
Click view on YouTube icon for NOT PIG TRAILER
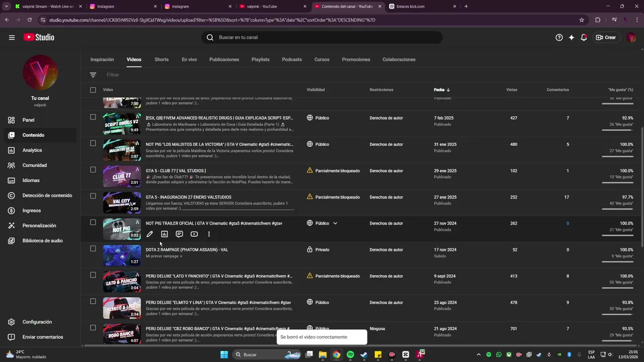click(194, 234)
